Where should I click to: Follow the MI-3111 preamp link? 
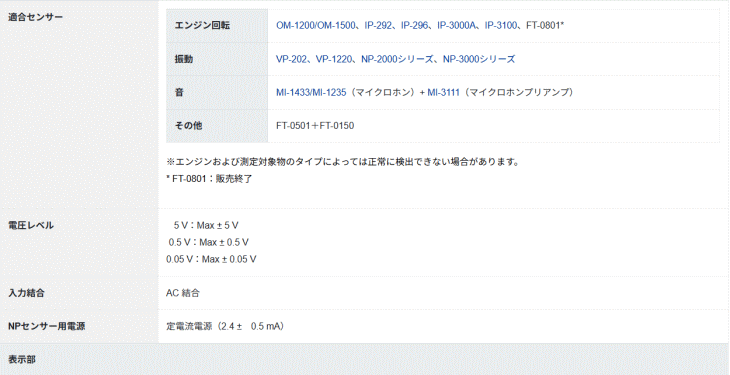[x=444, y=92]
